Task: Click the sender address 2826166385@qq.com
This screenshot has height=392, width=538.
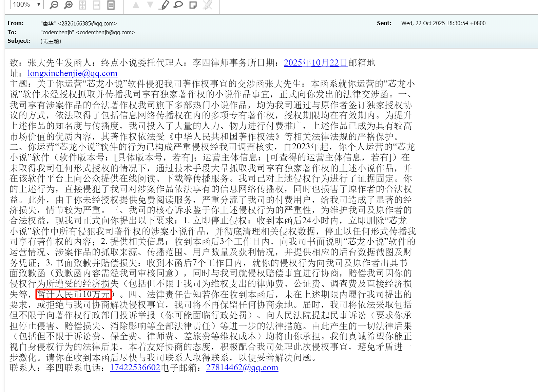Action: (87, 23)
